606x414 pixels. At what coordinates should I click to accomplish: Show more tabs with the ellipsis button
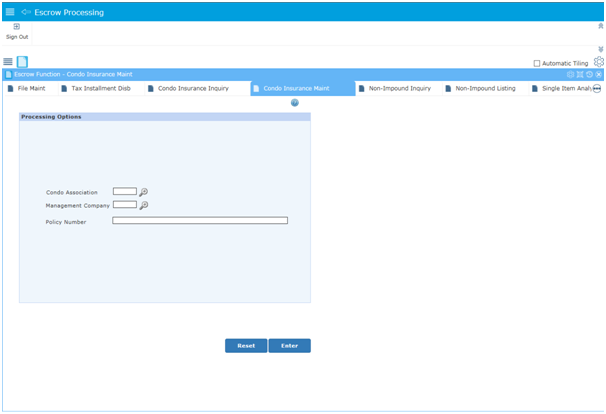(597, 89)
